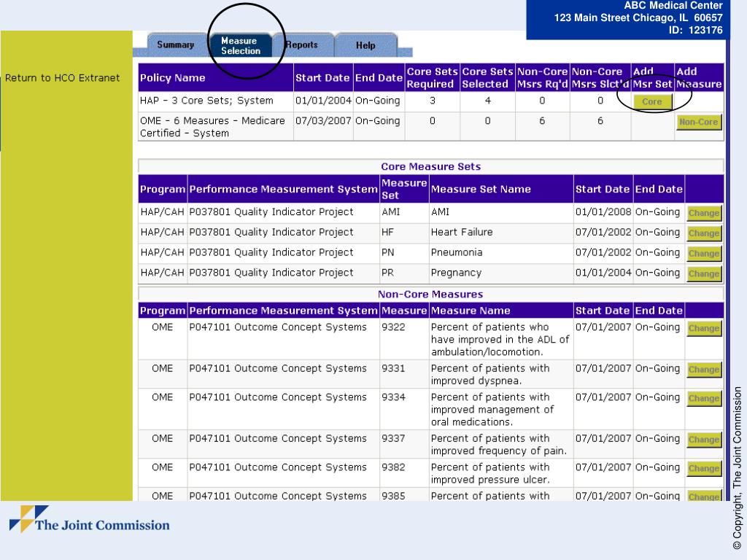
Task: Click the Pregnancy start date 01/01/2004
Action: (603, 273)
